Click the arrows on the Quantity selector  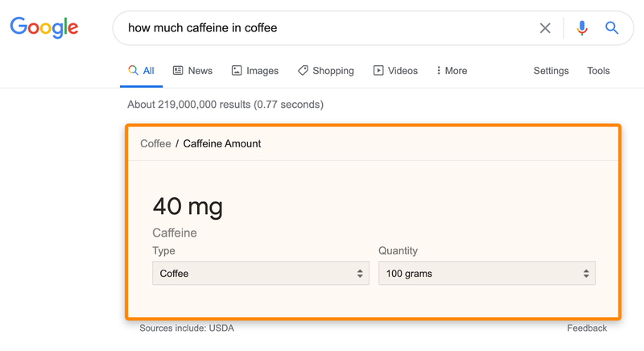pos(586,274)
